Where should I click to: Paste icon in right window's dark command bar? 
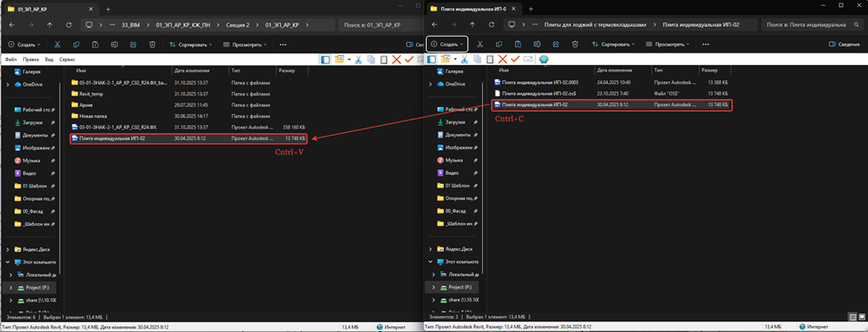pos(518,45)
